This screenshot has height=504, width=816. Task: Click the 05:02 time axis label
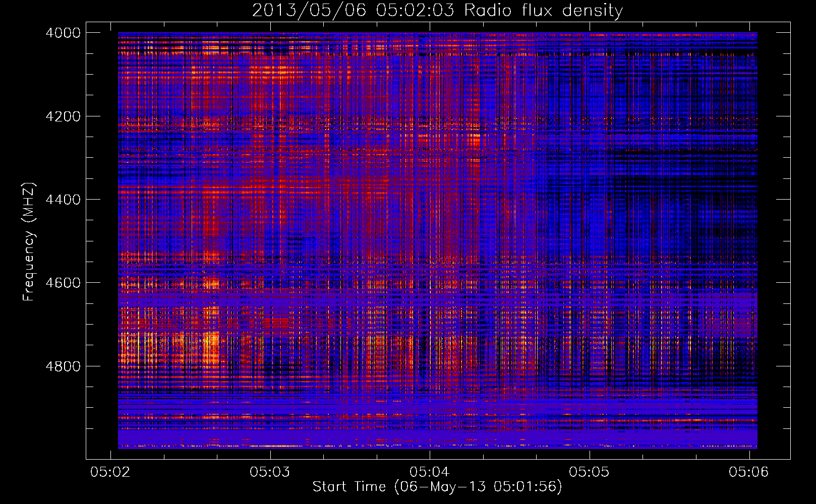click(x=110, y=472)
